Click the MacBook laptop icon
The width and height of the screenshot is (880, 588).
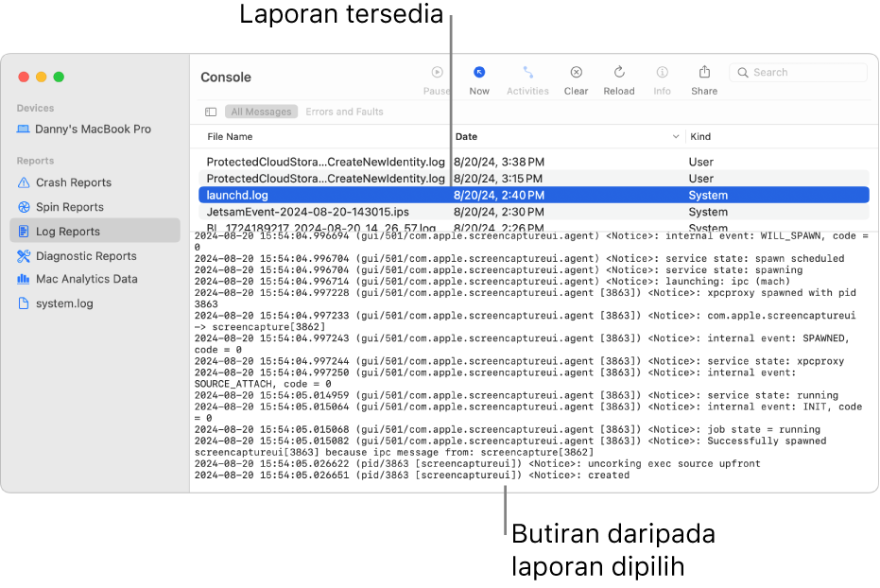point(23,130)
